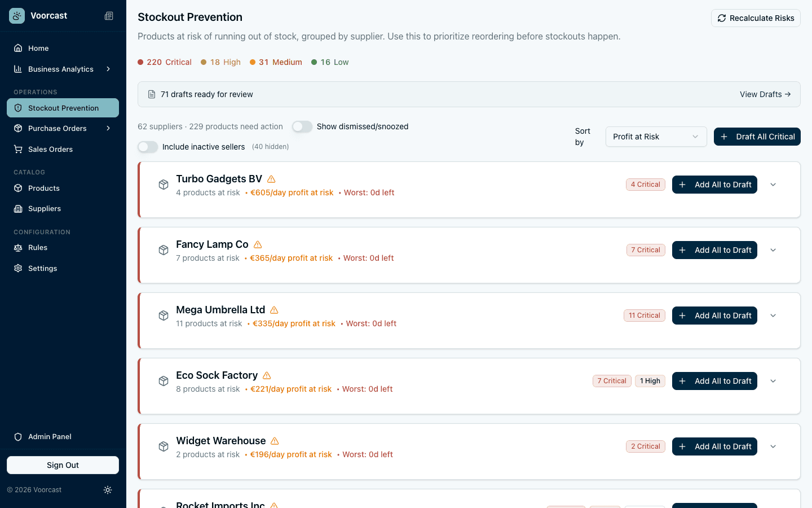
Task: Click the 220 Critical severity filter
Action: pyautogui.click(x=164, y=62)
